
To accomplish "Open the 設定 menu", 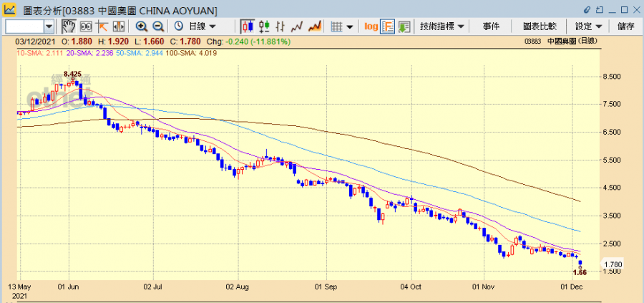I will [x=587, y=27].
